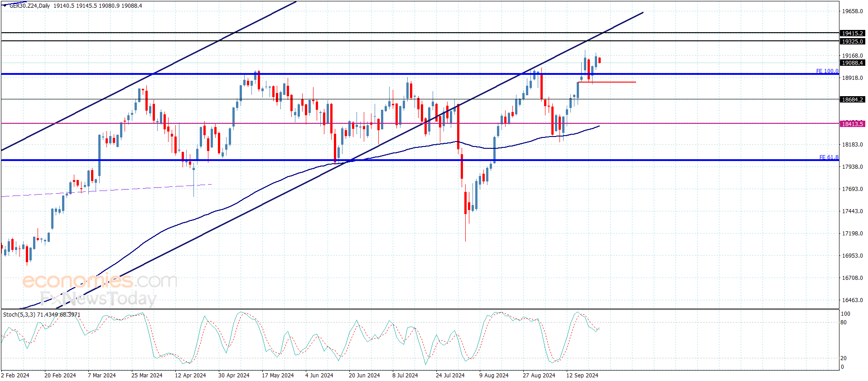
Task: Click the current price label 19088.4
Action: tap(852, 63)
